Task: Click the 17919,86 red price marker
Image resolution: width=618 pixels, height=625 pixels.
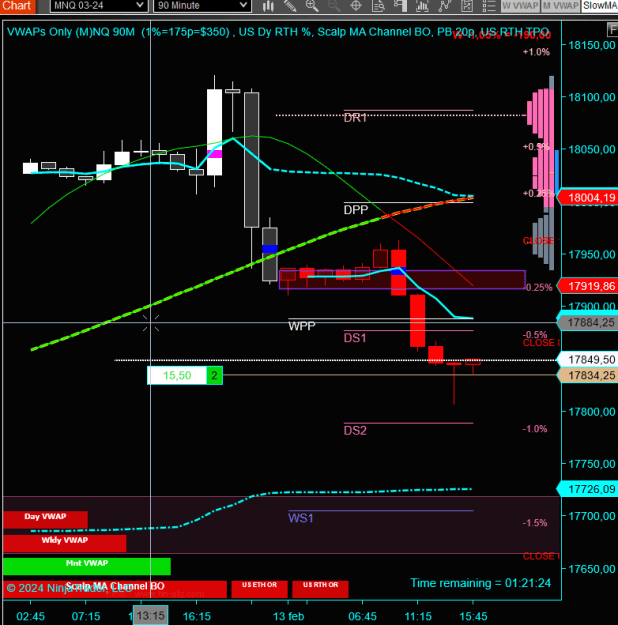Action: click(x=588, y=286)
